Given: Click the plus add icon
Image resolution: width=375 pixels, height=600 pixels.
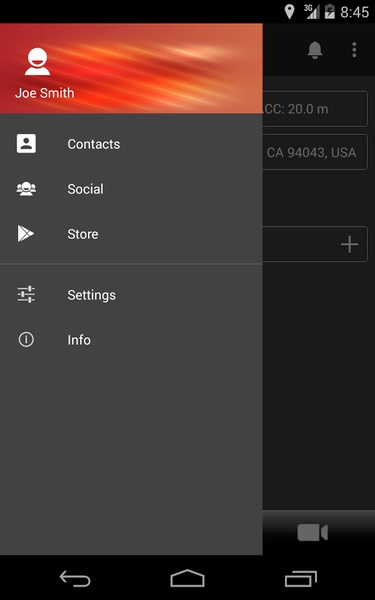Looking at the screenshot, I should (349, 244).
